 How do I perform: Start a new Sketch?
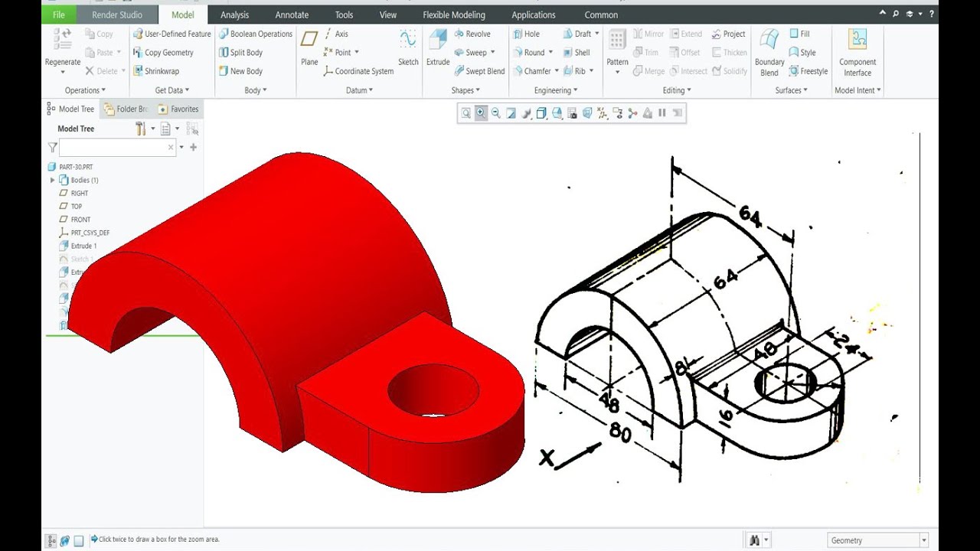408,47
